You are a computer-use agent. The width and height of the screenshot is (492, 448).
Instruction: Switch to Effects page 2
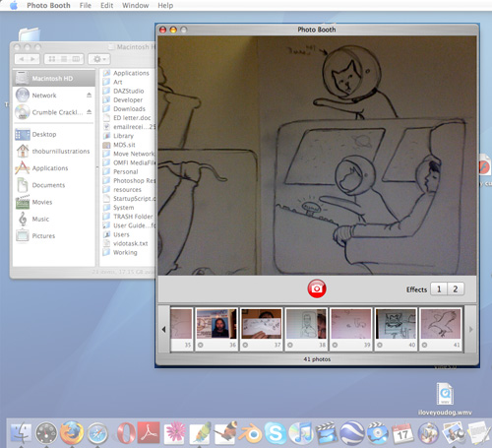tap(456, 289)
